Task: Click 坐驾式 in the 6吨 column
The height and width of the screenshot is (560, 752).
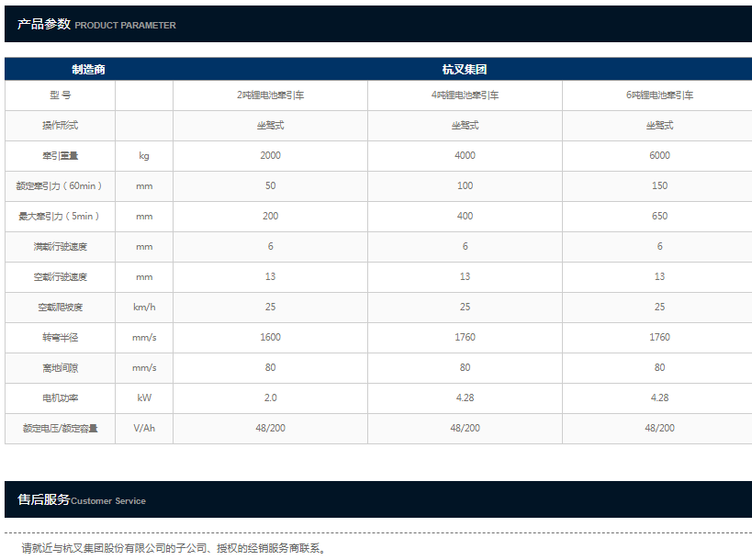Action: pos(660,125)
